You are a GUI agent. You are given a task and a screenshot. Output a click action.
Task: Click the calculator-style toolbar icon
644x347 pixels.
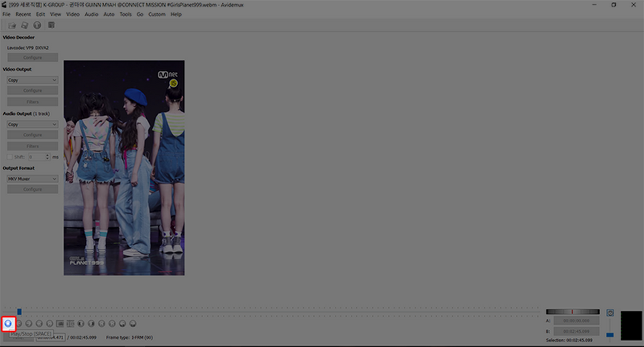coord(52,25)
